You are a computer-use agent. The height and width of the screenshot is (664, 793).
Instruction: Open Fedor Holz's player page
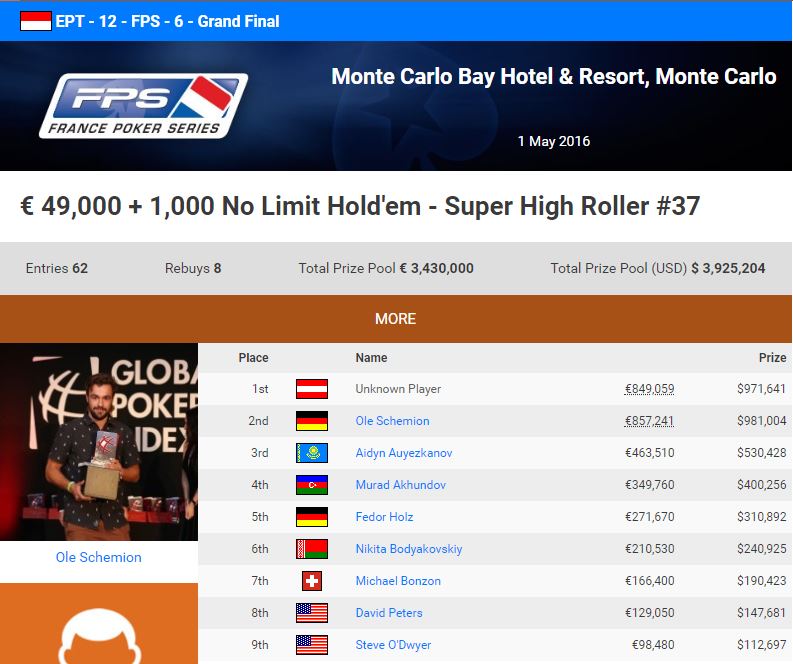[384, 517]
